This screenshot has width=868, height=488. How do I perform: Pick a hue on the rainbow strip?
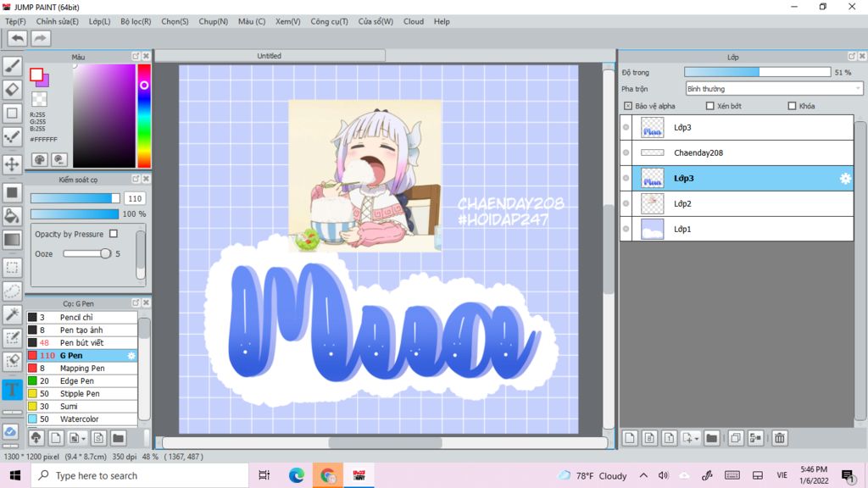144,115
